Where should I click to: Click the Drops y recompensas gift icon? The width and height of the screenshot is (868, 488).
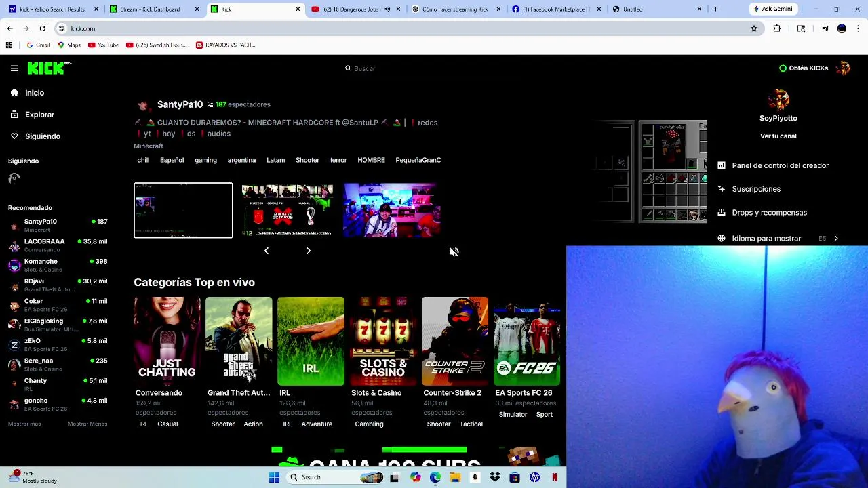722,213
